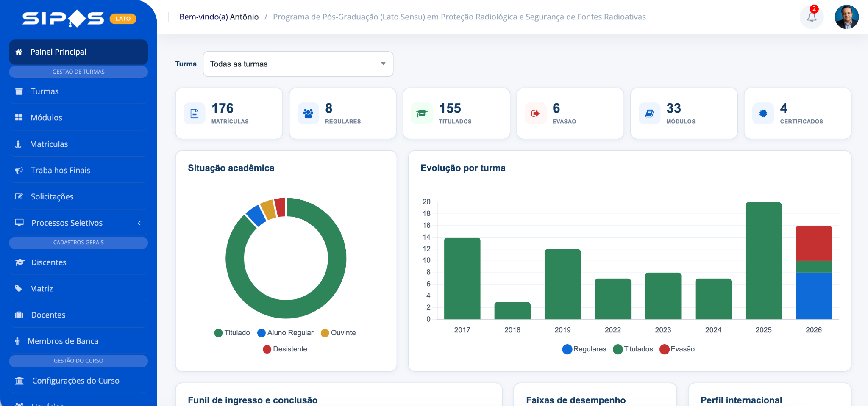868x406 pixels.
Task: Click the blue Regulares segment of 2026 bar
Action: [814, 296]
